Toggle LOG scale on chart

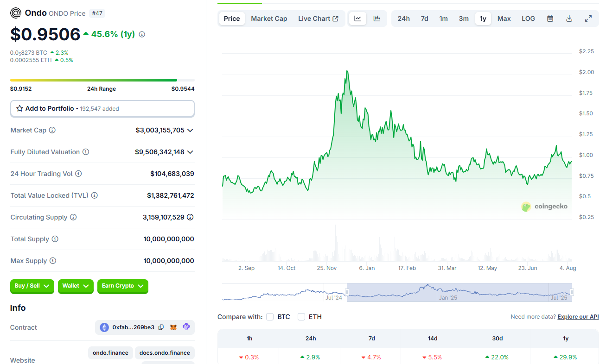[x=528, y=19]
